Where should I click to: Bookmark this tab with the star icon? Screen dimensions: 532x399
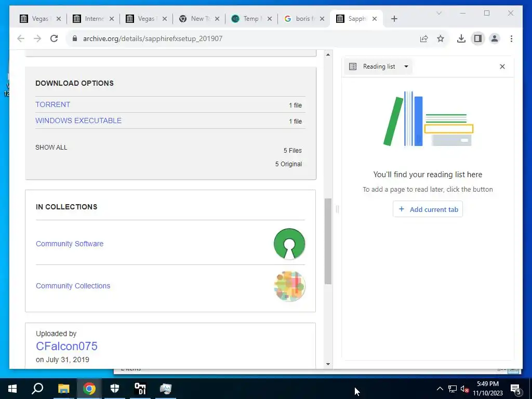click(x=441, y=38)
